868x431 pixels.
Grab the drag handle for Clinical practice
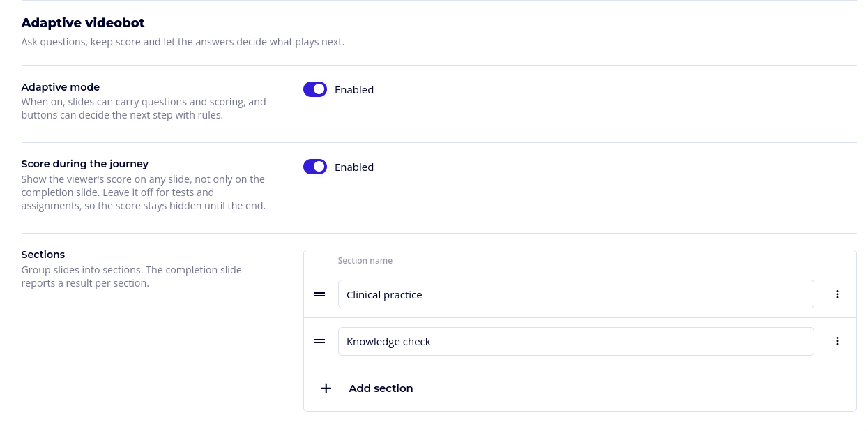(x=320, y=294)
